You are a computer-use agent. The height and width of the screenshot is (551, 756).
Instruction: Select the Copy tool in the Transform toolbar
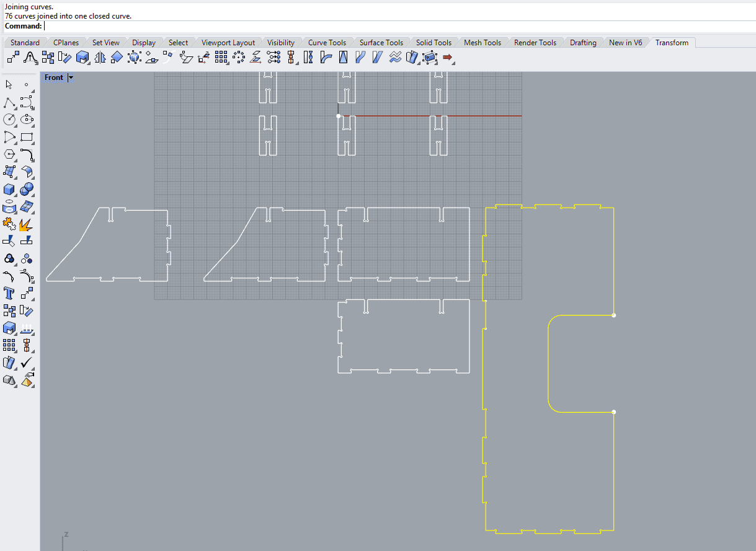coord(48,58)
